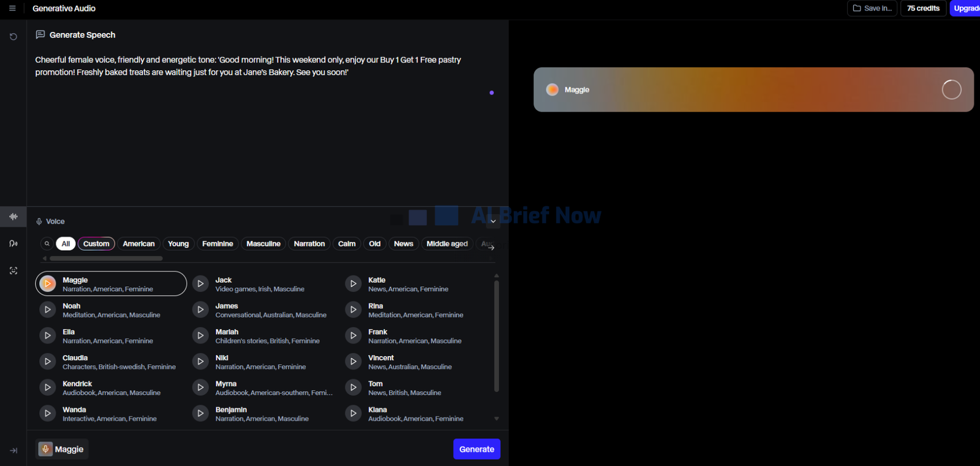Open the voice changer sidebar icon
980x466 pixels.
tap(13, 243)
